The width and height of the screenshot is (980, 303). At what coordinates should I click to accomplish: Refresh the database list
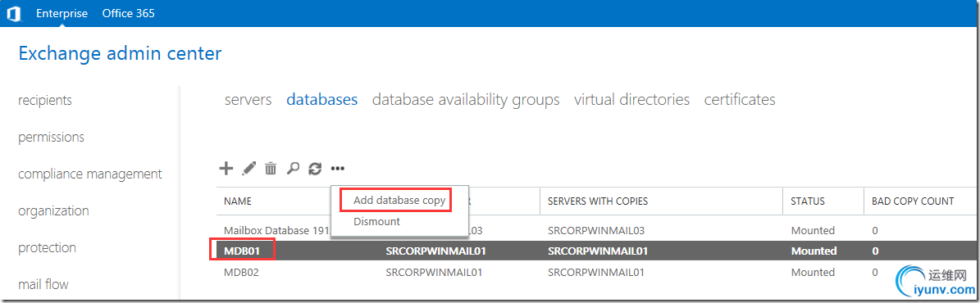[x=315, y=168]
